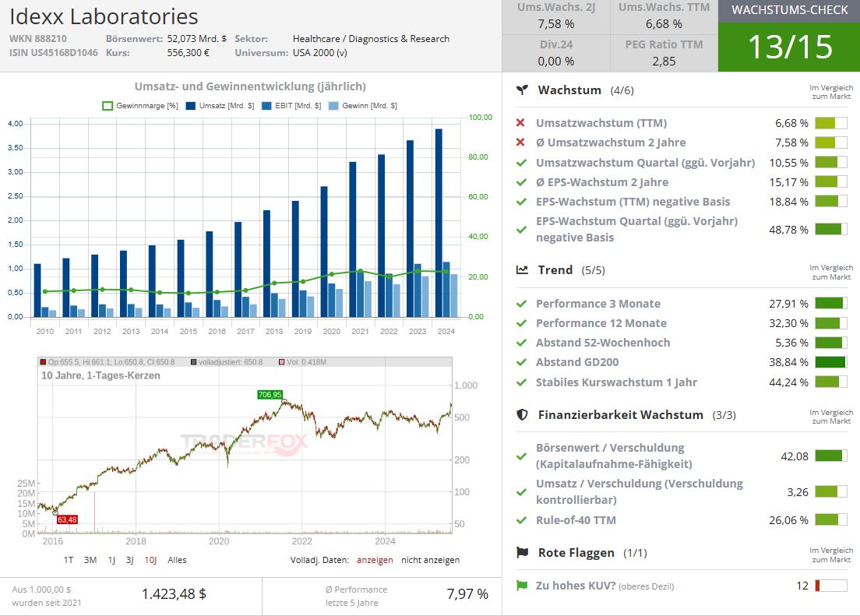Click the anzeigen link for adjusted data
This screenshot has width=860, height=616.
[x=375, y=560]
